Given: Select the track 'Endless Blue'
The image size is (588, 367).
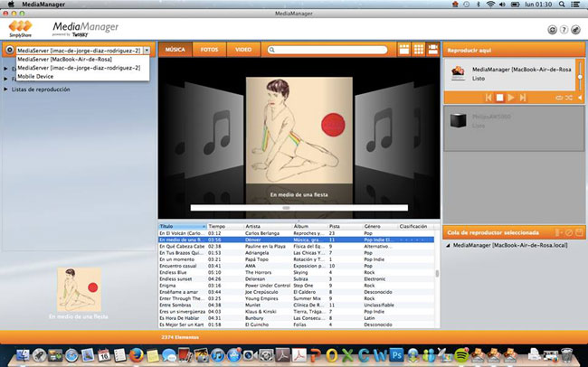Looking at the screenshot, I should [x=296, y=272].
